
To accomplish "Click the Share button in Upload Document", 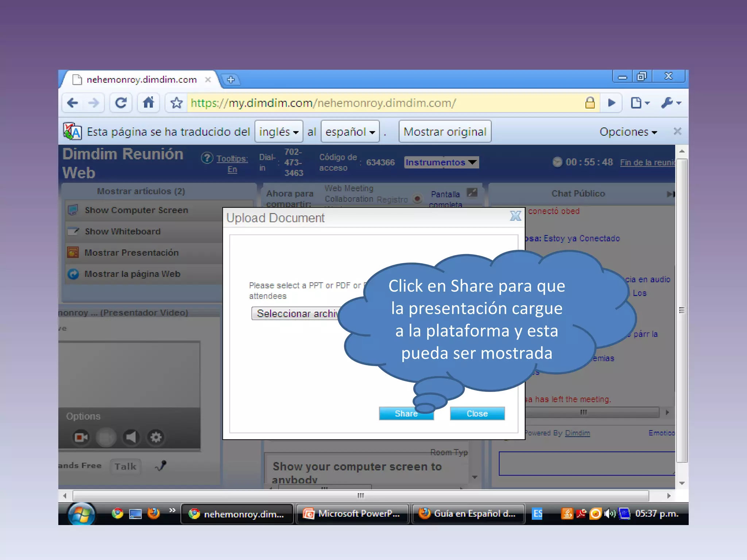I will pos(406,413).
